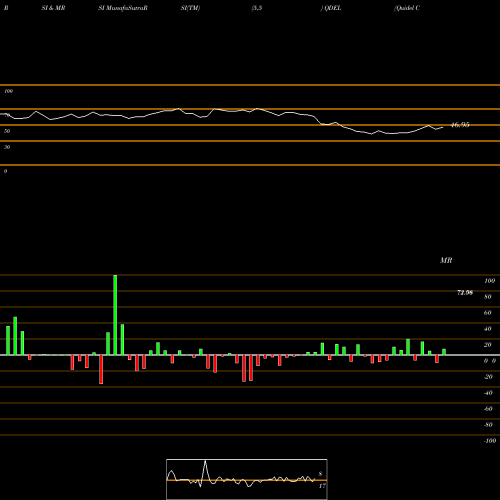Click the 'MR' panel title

446,260
